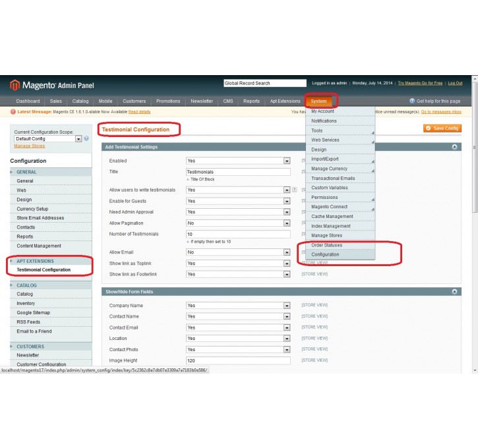Viewport: 478px width, 448px height.
Task: Open Tools submenu in the System menu
Action: 340,130
